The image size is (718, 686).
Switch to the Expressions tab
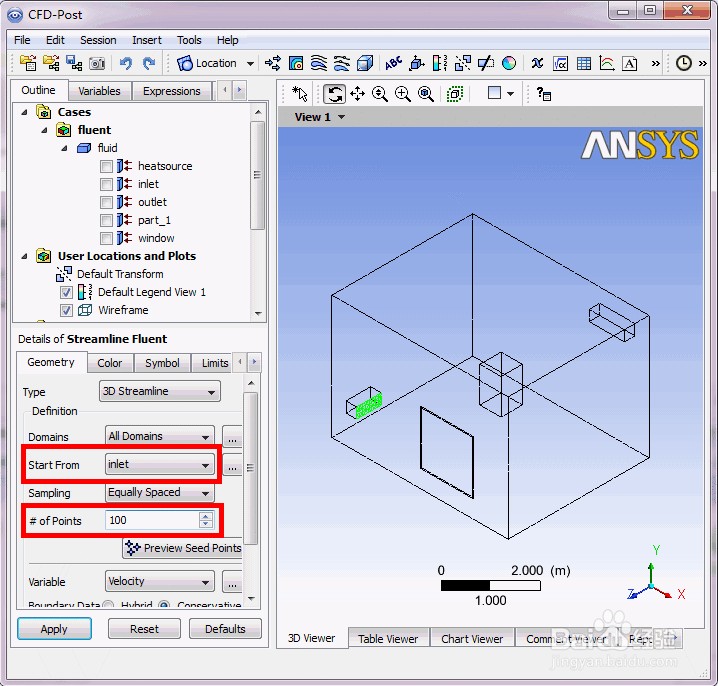coord(171,91)
